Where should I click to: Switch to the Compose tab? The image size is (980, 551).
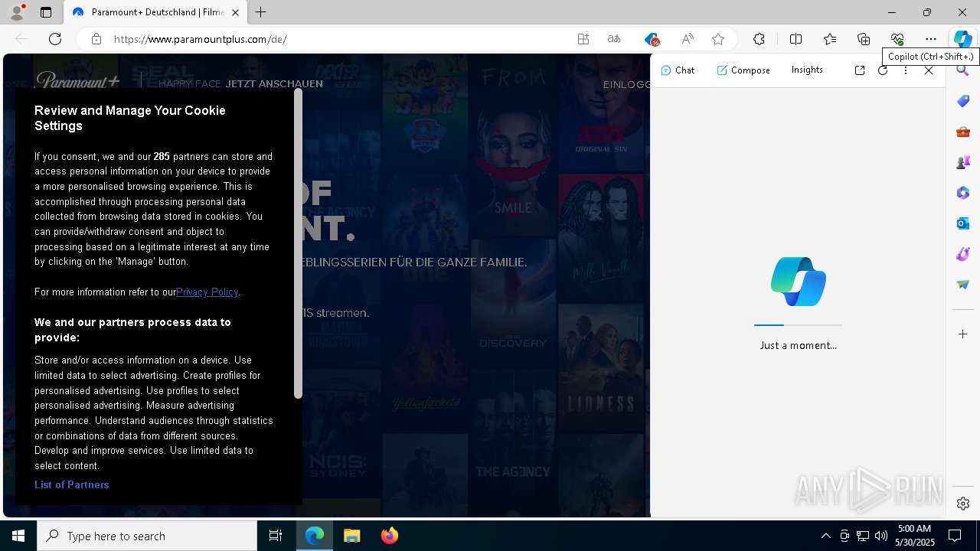click(x=743, y=70)
